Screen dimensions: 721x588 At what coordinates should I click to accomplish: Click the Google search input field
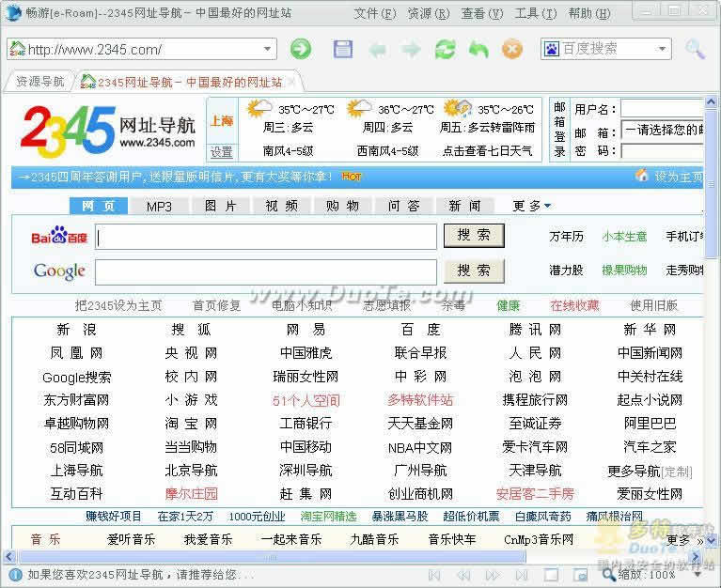[x=266, y=272]
